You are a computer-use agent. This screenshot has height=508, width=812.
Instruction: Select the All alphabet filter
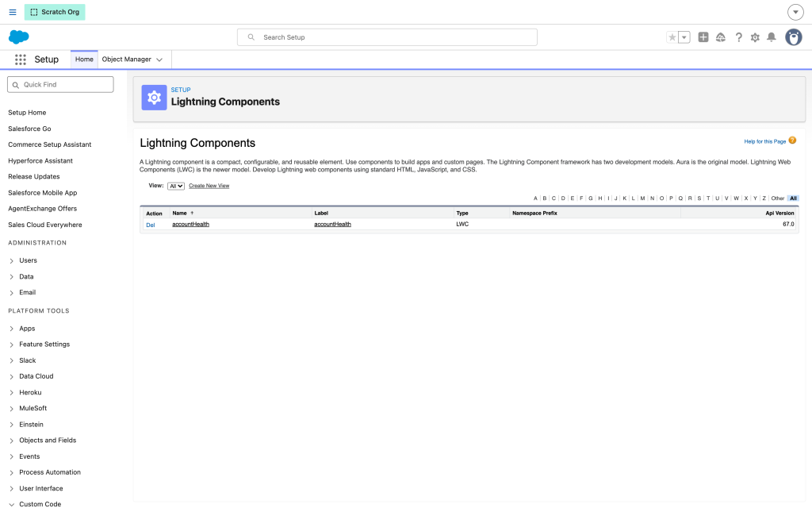pyautogui.click(x=793, y=198)
